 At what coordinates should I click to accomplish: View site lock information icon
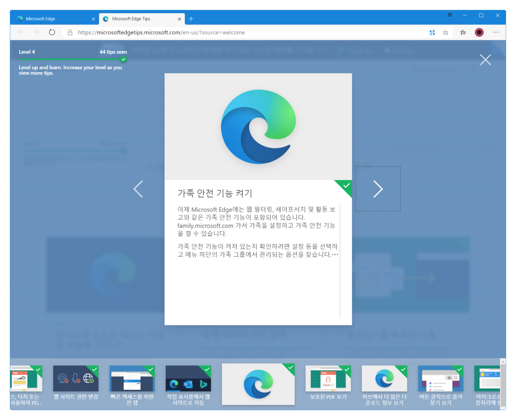click(70, 32)
